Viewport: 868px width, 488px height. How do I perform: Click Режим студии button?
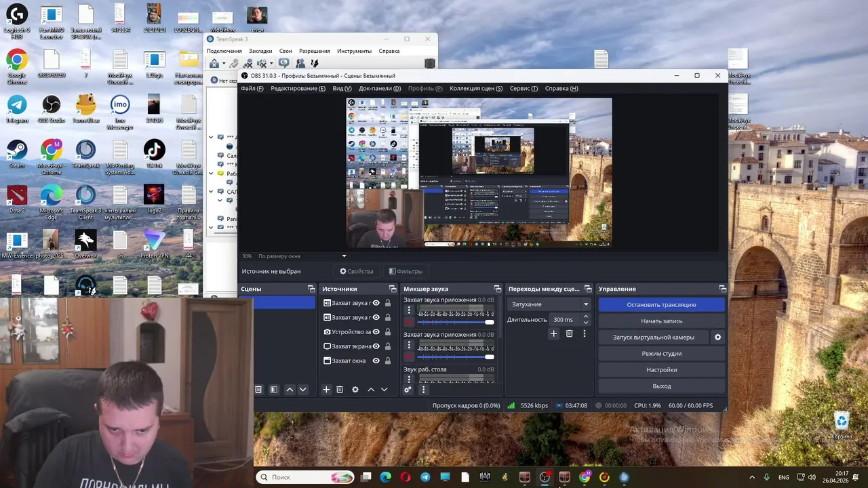(661, 353)
